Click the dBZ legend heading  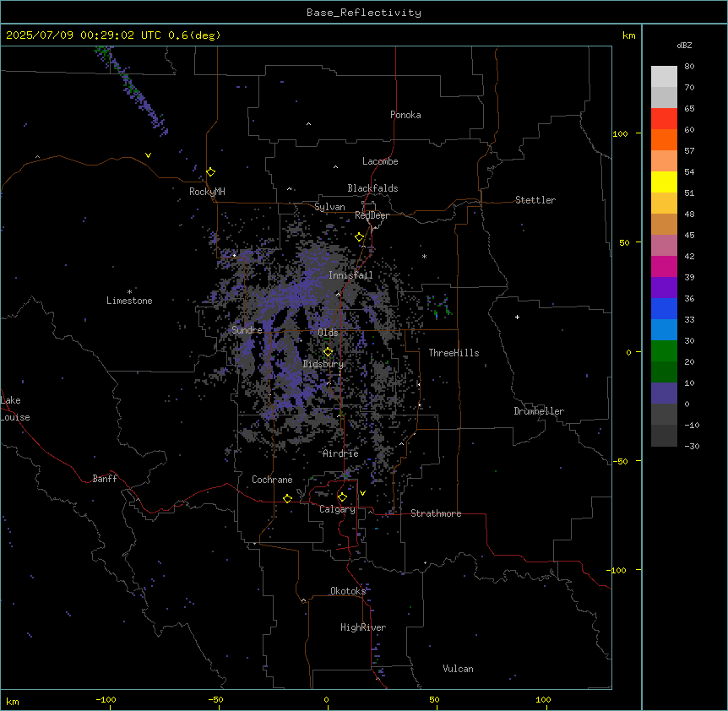click(684, 46)
